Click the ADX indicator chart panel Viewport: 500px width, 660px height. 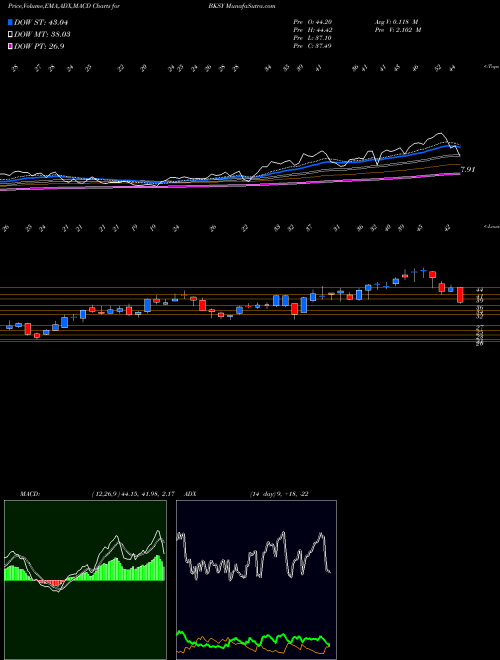coord(256,579)
